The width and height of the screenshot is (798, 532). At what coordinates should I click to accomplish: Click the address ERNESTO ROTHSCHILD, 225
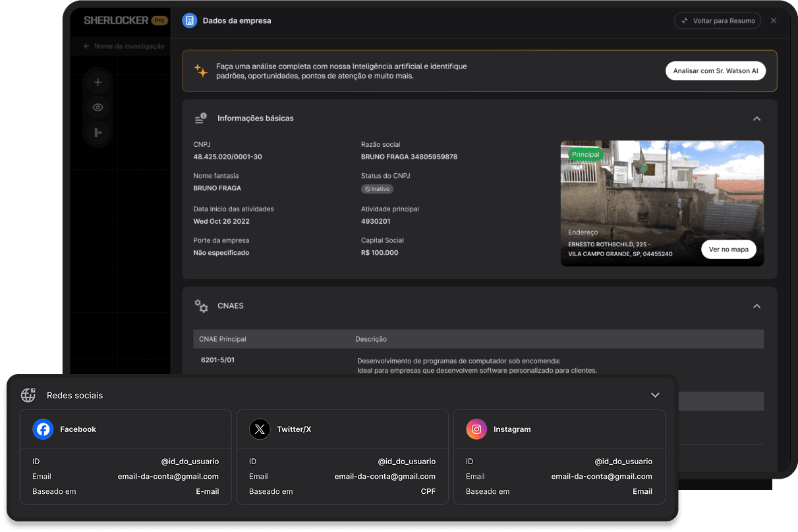pos(620,249)
